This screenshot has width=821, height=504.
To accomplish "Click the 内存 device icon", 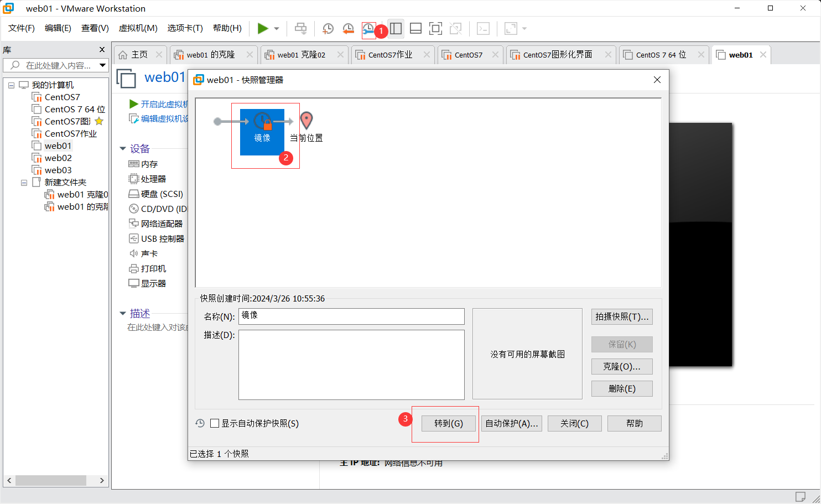I will click(x=133, y=164).
